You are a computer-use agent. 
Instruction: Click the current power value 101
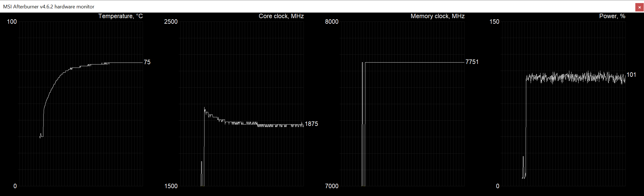coord(631,75)
